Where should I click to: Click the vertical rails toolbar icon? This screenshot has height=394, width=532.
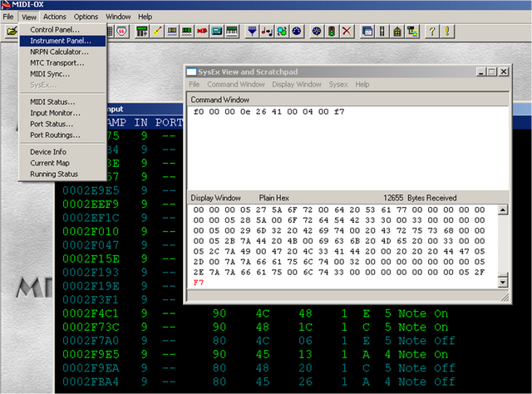pos(382,32)
